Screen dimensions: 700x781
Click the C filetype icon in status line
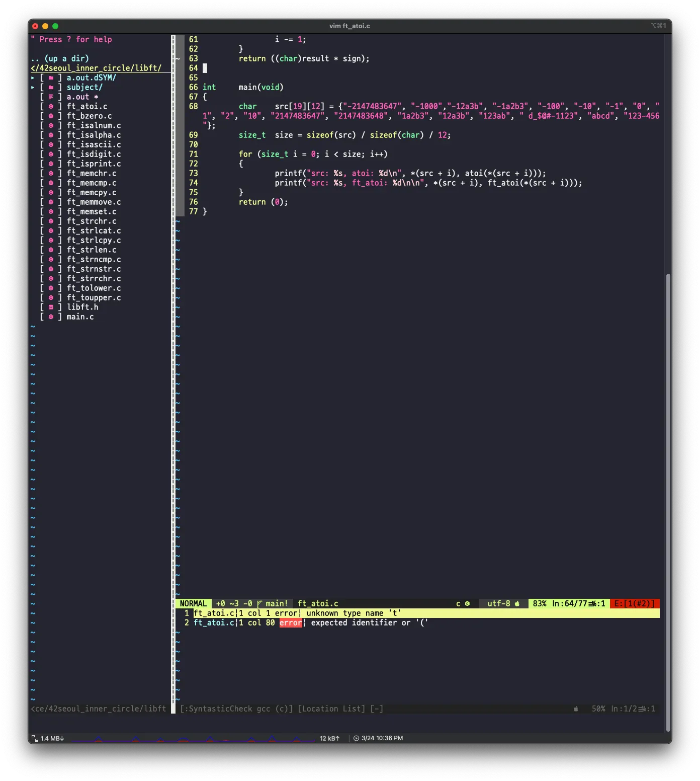coord(467,604)
